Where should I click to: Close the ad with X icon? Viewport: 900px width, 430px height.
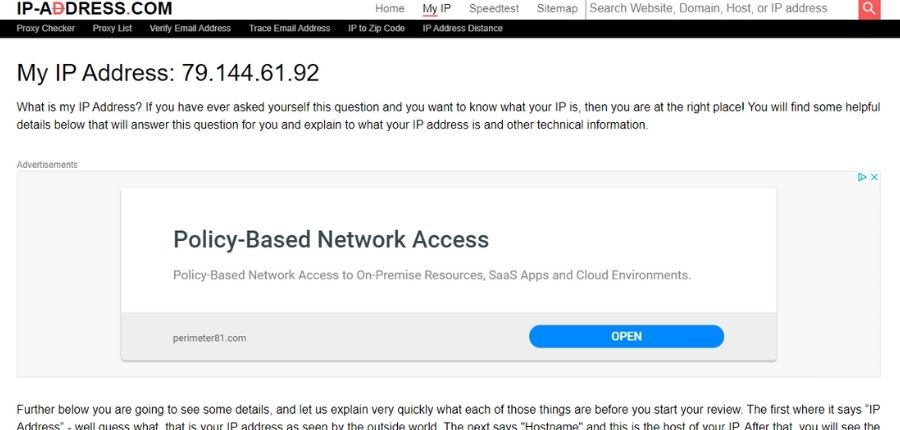tap(874, 177)
